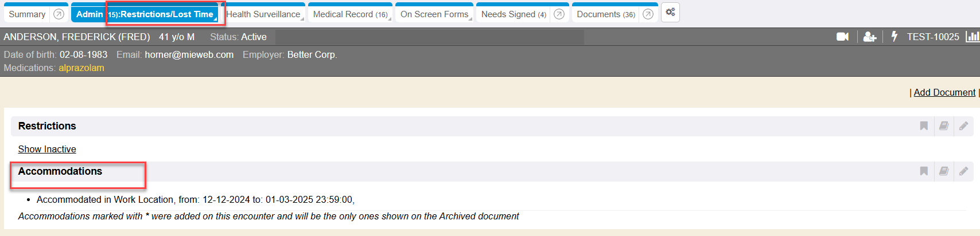Edit Restrictions using the pencil icon

click(964, 126)
